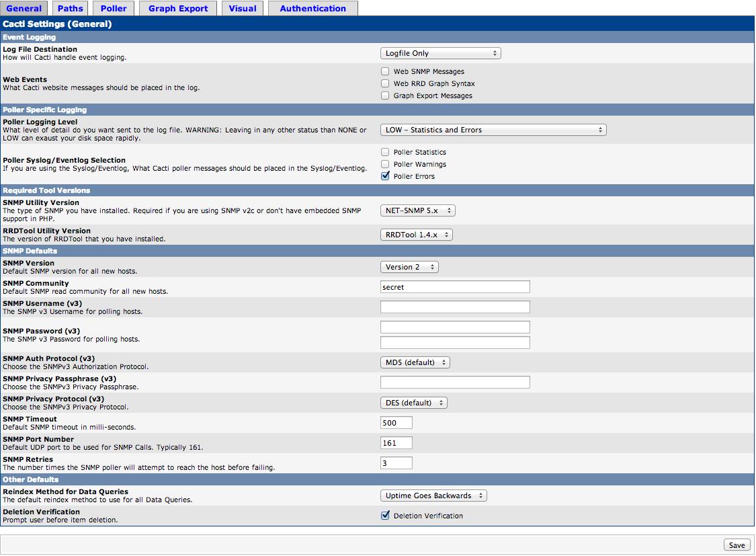
Task: Click the Deletion Verification row label
Action: tap(41, 512)
